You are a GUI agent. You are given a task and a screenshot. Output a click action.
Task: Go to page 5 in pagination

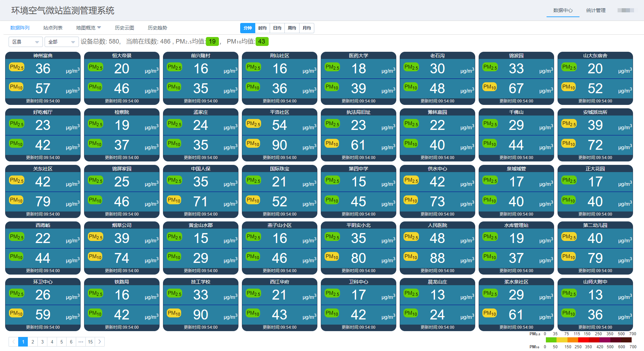pyautogui.click(x=61, y=342)
